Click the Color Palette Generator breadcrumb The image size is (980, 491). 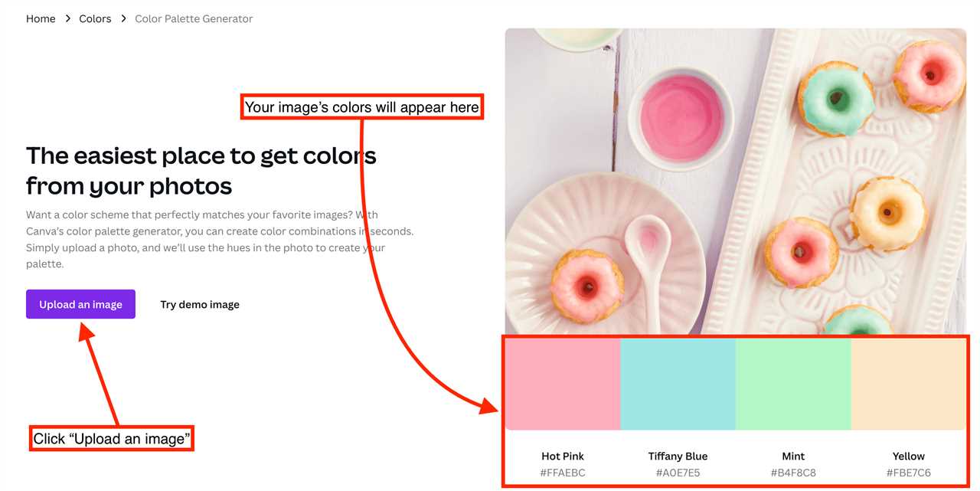[194, 18]
